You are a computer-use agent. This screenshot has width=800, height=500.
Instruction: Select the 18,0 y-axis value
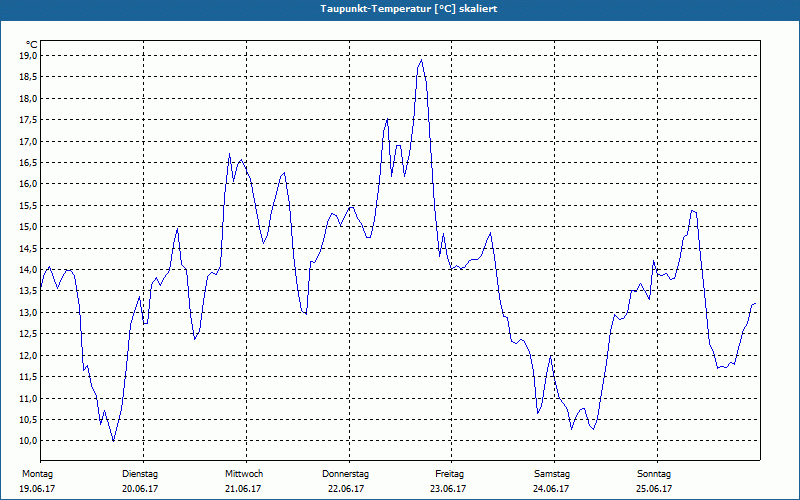coord(28,98)
